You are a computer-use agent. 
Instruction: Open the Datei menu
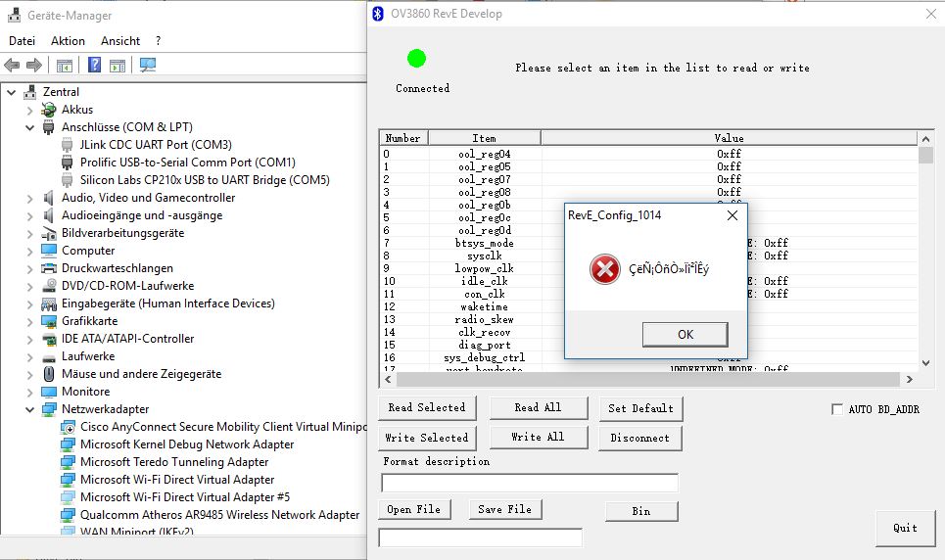click(22, 41)
